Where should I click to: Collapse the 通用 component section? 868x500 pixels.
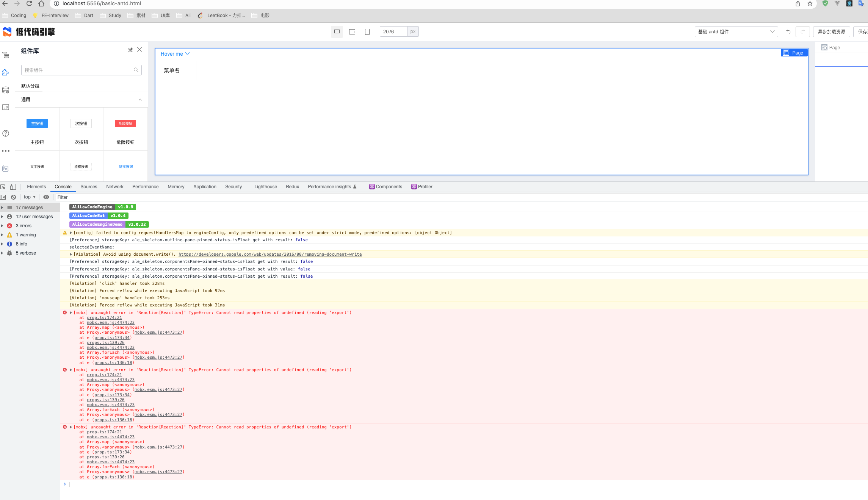[140, 99]
